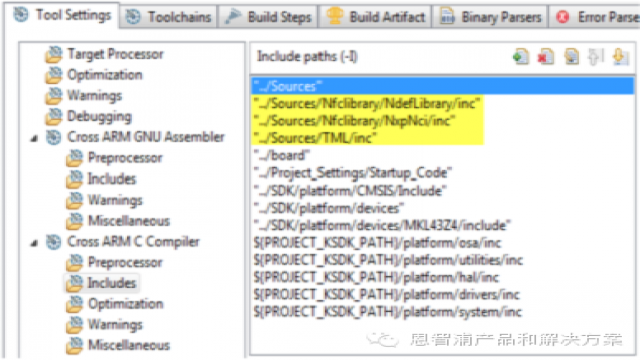Select "../SDK/platform/CMSIS/Include" path
Viewport: 640px width, 360px height.
tap(350, 191)
